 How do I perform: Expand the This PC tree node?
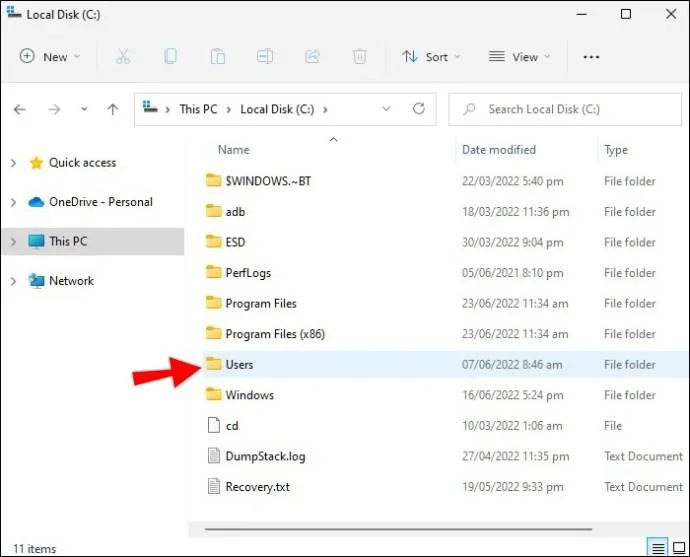(13, 242)
